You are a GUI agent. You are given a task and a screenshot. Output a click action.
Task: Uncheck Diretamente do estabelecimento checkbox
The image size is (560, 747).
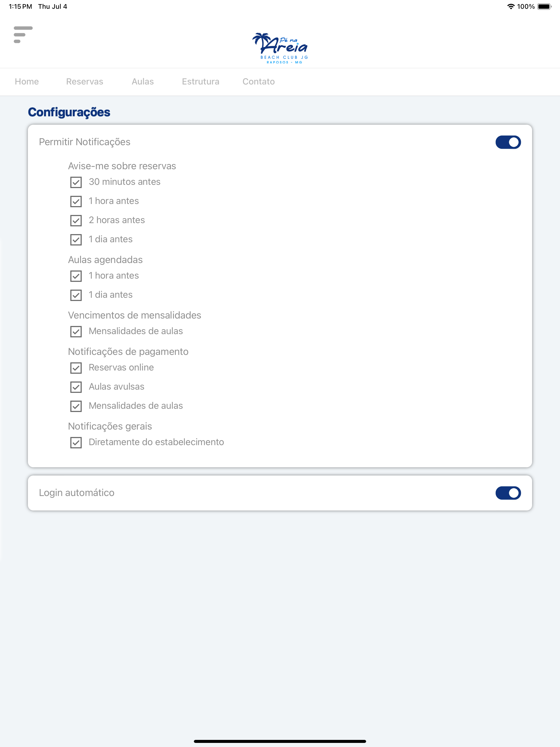click(76, 442)
